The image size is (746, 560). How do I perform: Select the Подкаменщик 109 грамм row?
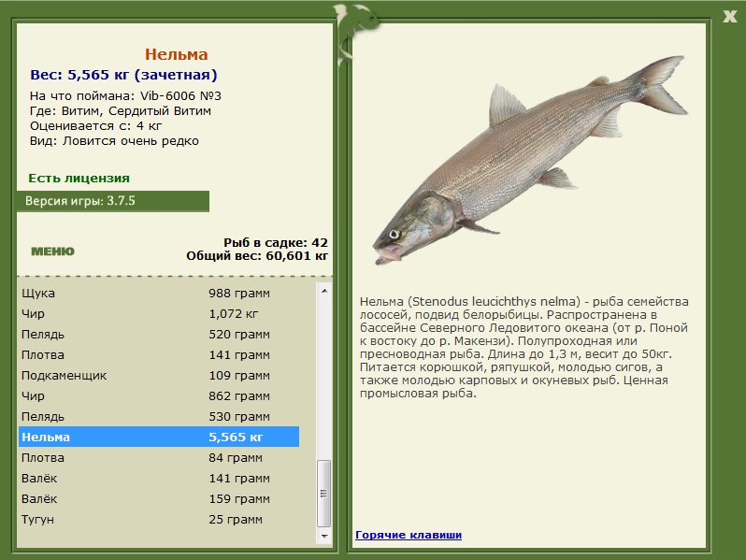(159, 376)
